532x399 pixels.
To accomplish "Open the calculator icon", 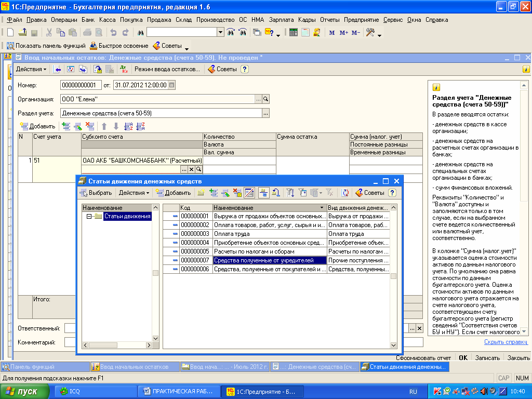I will [294, 33].
